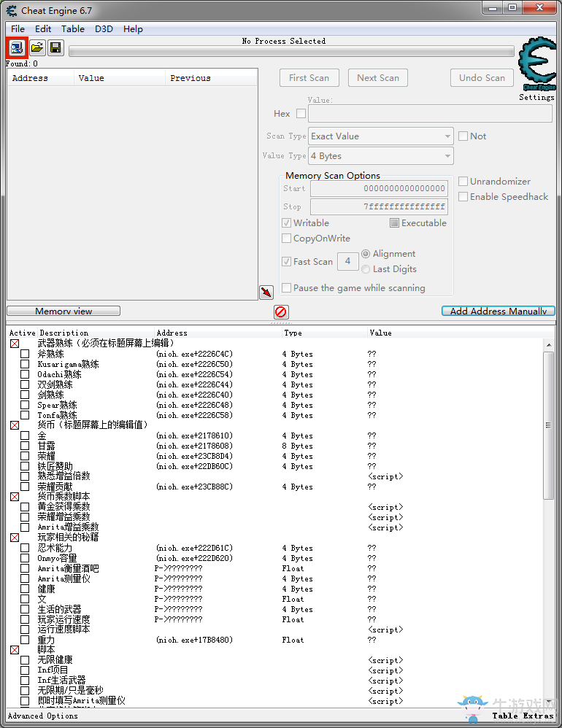The width and height of the screenshot is (562, 728).
Task: Enable Speedhack checkbox
Action: click(x=463, y=196)
